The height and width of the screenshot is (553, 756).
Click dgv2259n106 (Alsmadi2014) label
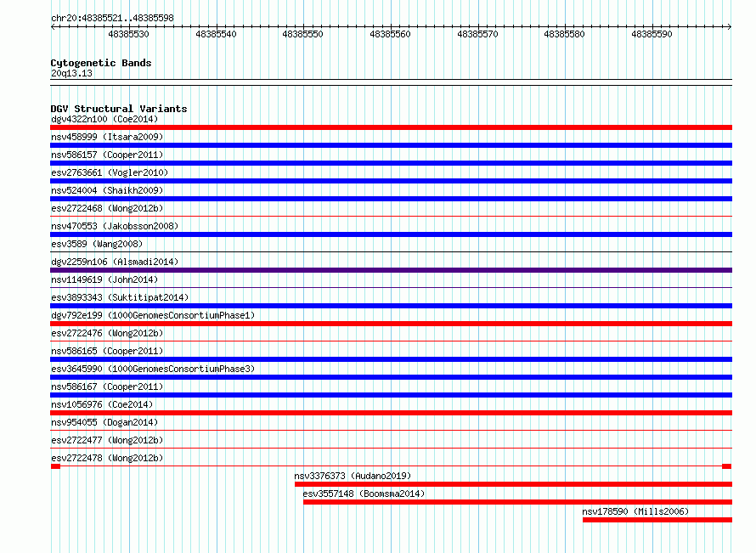tap(115, 262)
